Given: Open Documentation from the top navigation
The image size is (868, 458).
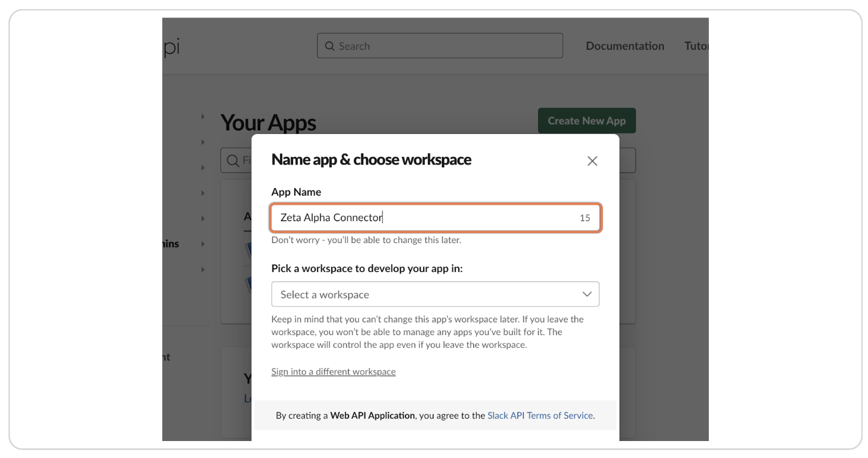Looking at the screenshot, I should 625,45.
